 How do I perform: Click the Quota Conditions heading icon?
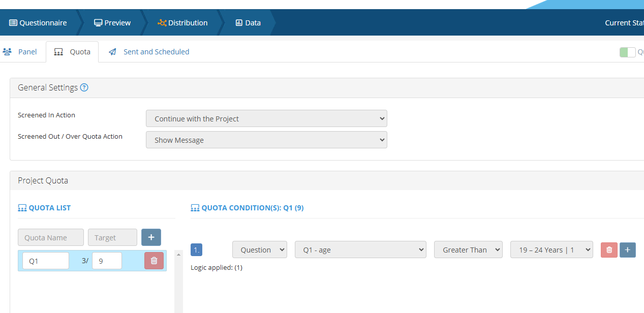coord(195,208)
